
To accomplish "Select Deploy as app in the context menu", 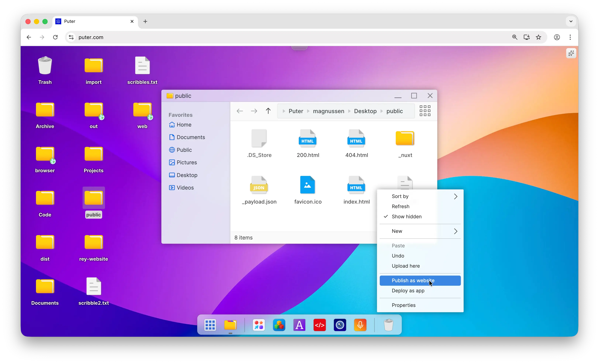I will tap(408, 291).
